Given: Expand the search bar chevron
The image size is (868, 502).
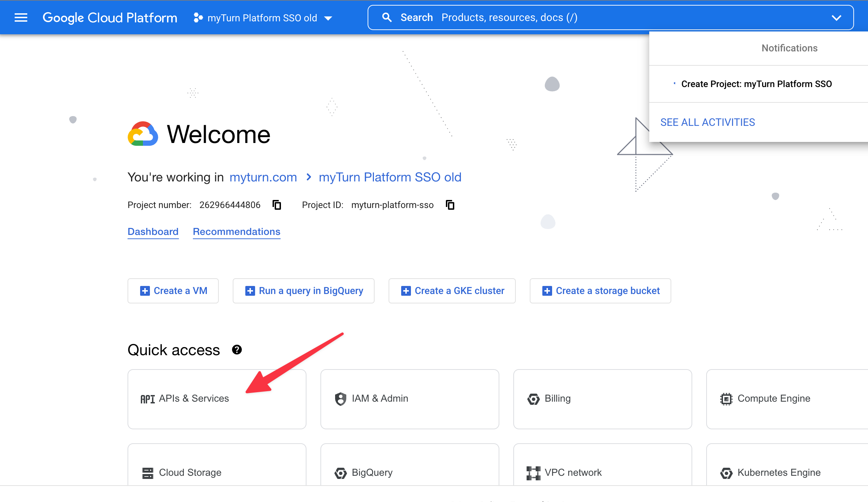Looking at the screenshot, I should tap(837, 17).
